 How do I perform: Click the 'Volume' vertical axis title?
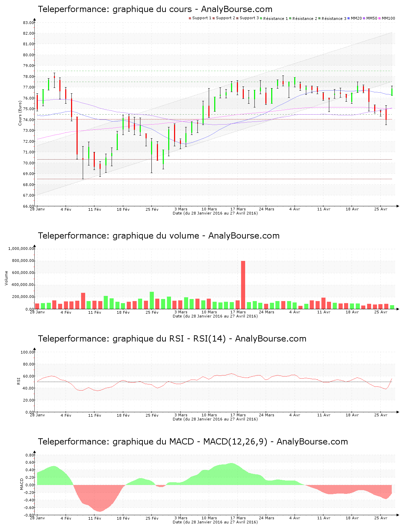[6, 278]
